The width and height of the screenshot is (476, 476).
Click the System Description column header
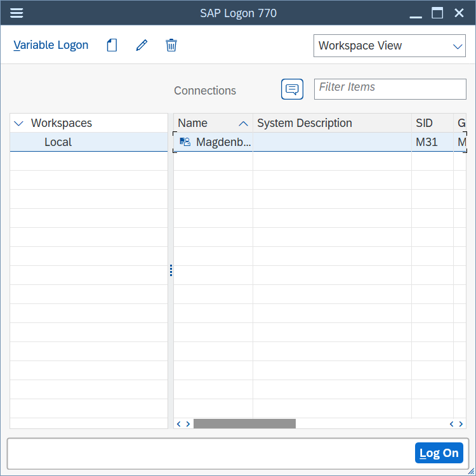coord(332,123)
